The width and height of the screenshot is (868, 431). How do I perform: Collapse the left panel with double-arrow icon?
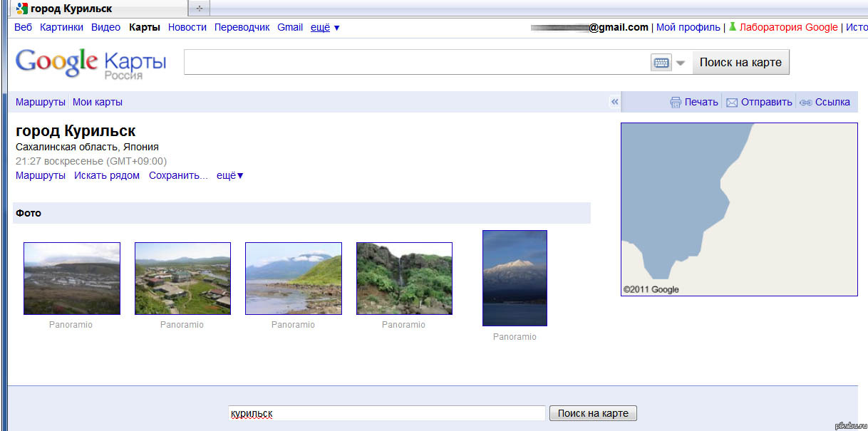point(614,102)
